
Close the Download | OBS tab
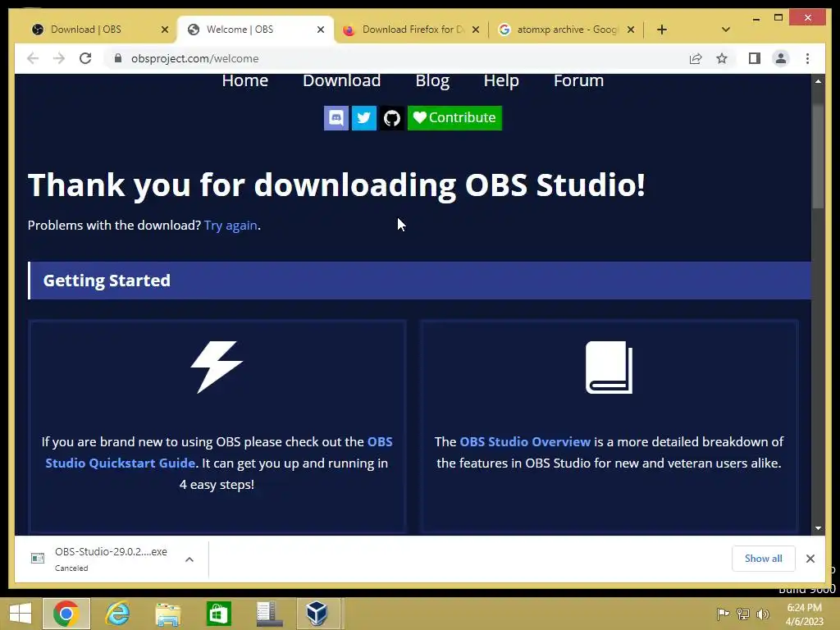165,30
